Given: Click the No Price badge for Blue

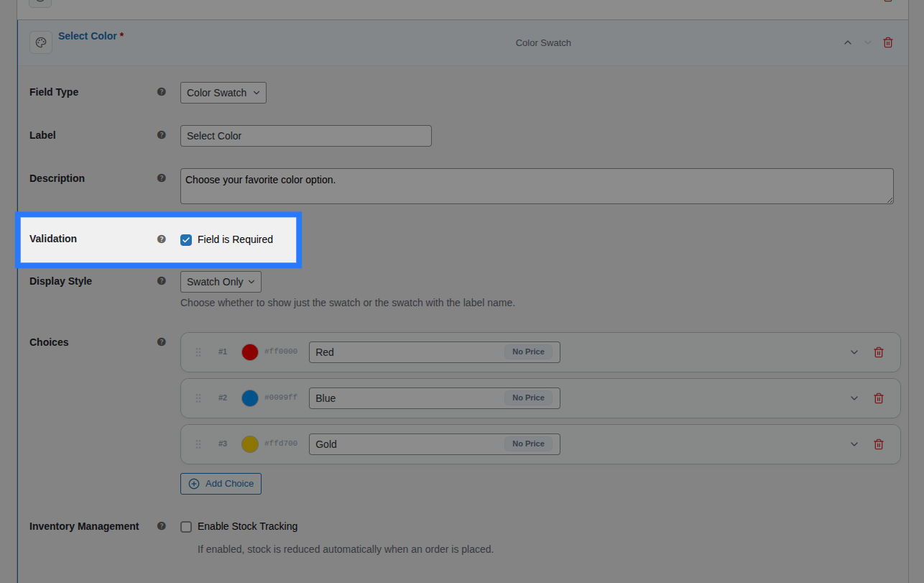Looking at the screenshot, I should click(x=529, y=398).
